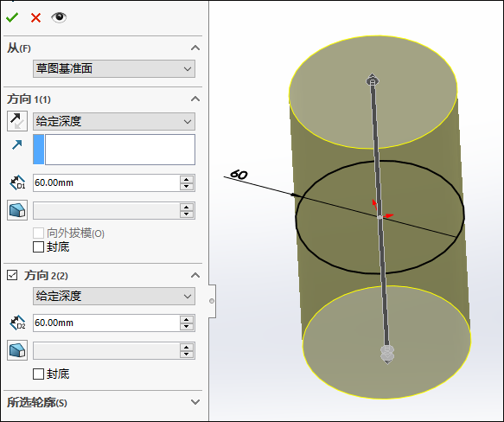Image resolution: width=504 pixels, height=422 pixels.
Task: Click the reverse direction icon in 方向 1
Action: (17, 121)
